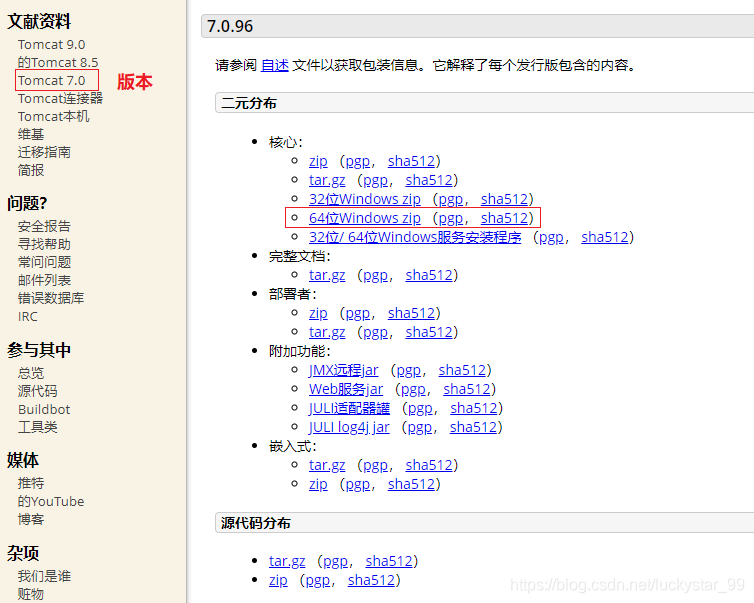This screenshot has height=603, width=754.
Task: Open pgp link for Web服务jar
Action: (x=413, y=389)
